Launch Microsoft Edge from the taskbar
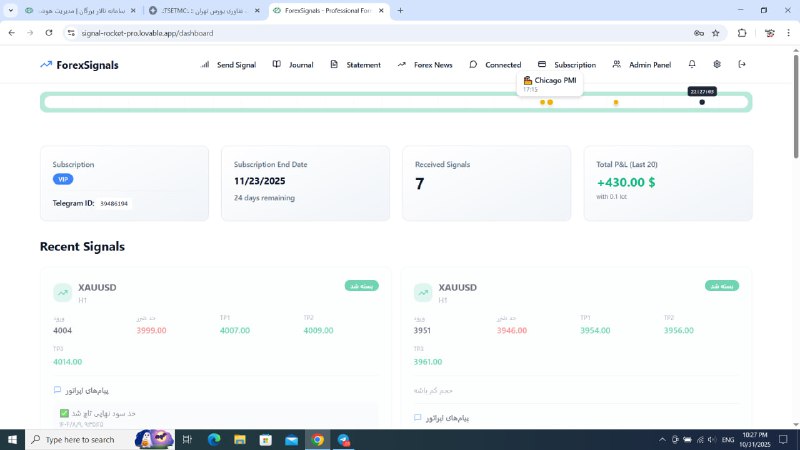The height and width of the screenshot is (450, 800). click(214, 440)
